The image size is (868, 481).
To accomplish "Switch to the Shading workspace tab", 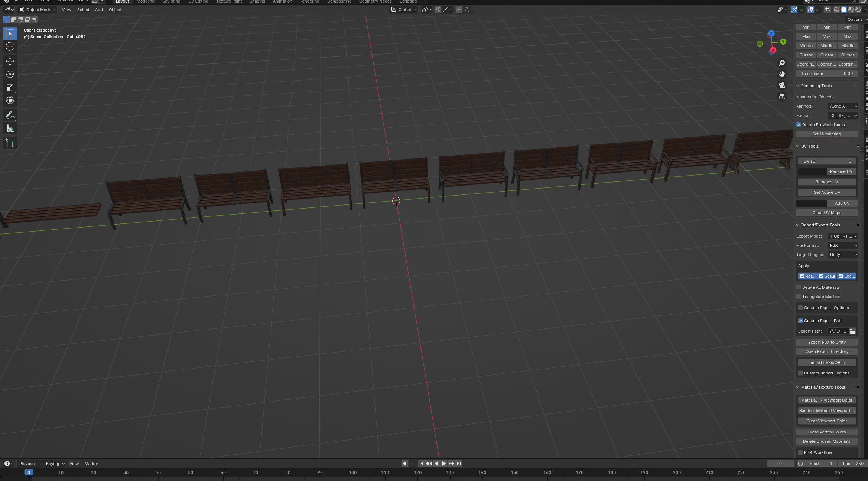I will click(257, 2).
